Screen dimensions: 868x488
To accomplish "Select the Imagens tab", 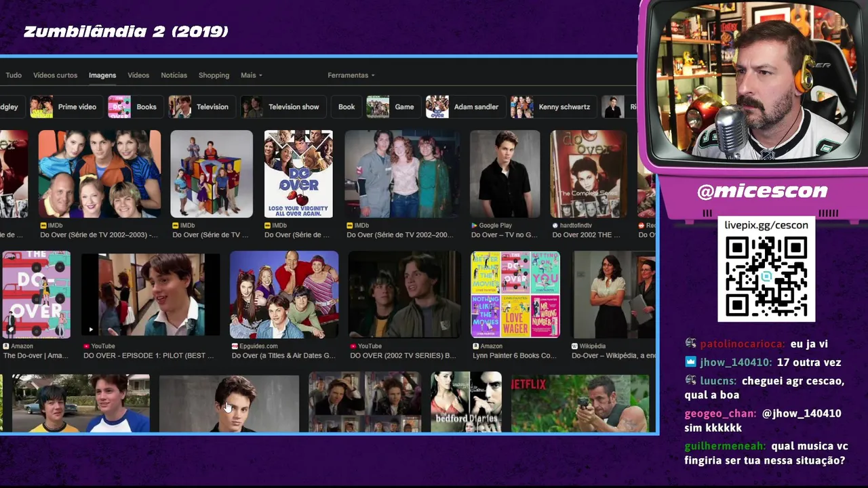I will coord(102,75).
